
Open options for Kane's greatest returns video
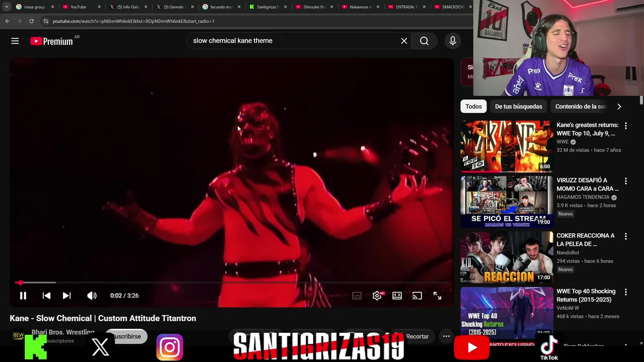pos(625,126)
